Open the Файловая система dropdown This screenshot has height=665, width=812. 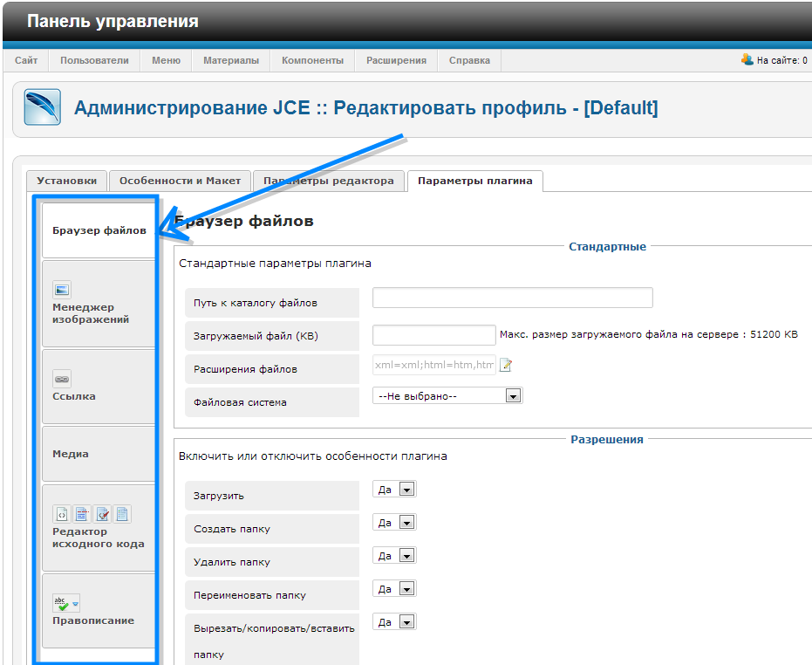coord(447,395)
